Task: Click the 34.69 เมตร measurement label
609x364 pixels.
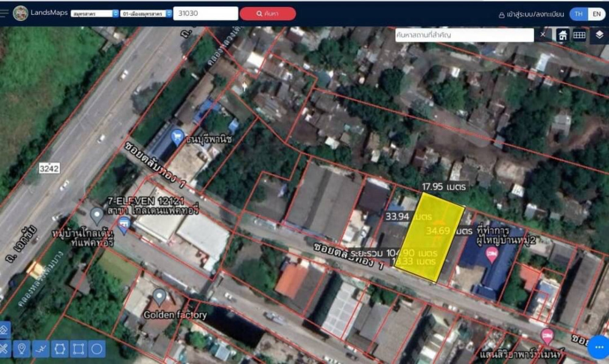Action: tap(449, 231)
